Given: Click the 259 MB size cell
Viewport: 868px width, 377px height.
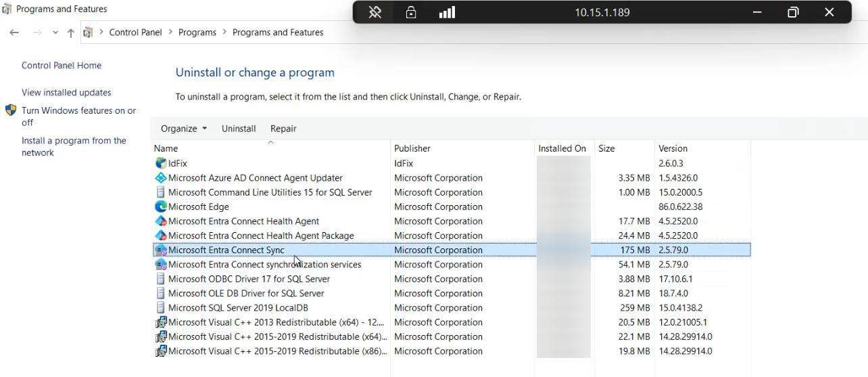Looking at the screenshot, I should pyautogui.click(x=635, y=308).
